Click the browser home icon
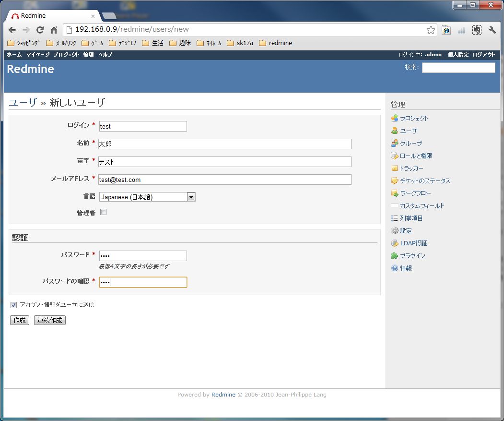Viewport: 504px width, 421px height. (x=54, y=30)
